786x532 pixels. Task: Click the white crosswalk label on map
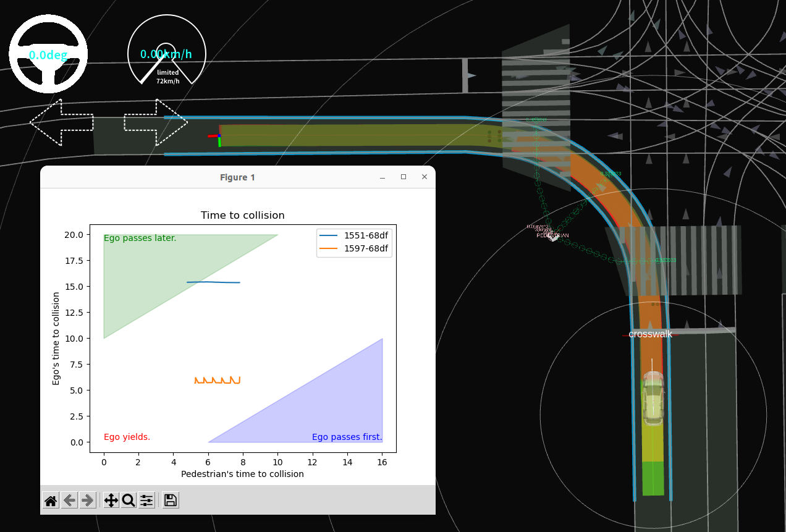point(650,334)
